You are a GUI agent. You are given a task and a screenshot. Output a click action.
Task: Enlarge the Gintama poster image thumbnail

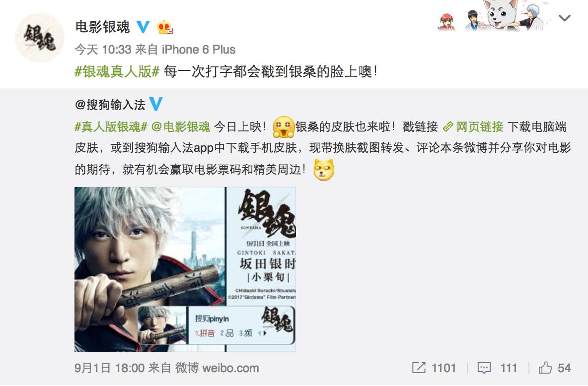[x=185, y=269]
